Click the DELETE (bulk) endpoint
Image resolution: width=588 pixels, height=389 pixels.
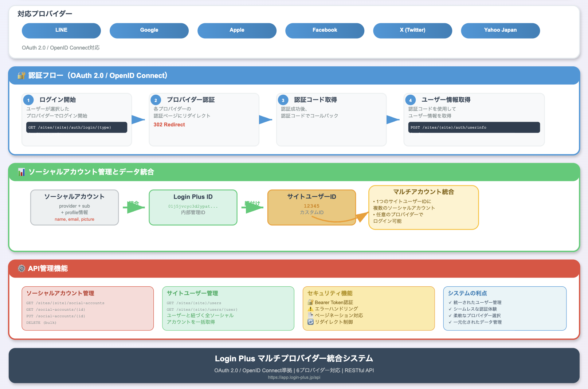41,323
